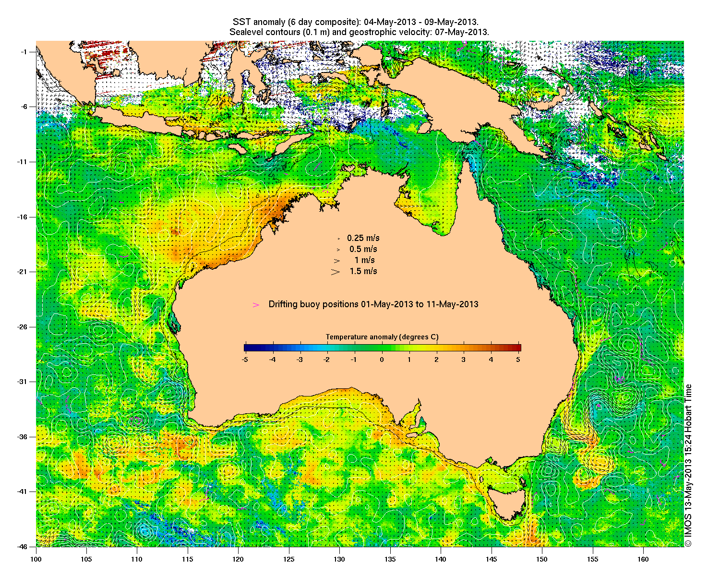720x588 pixels.
Task: Click longitude axis label '130'
Action: (339, 559)
